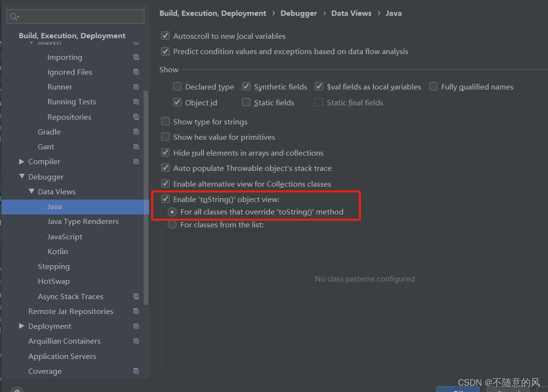The image size is (548, 392).
Task: Open Gradle settings page
Action: (x=49, y=132)
